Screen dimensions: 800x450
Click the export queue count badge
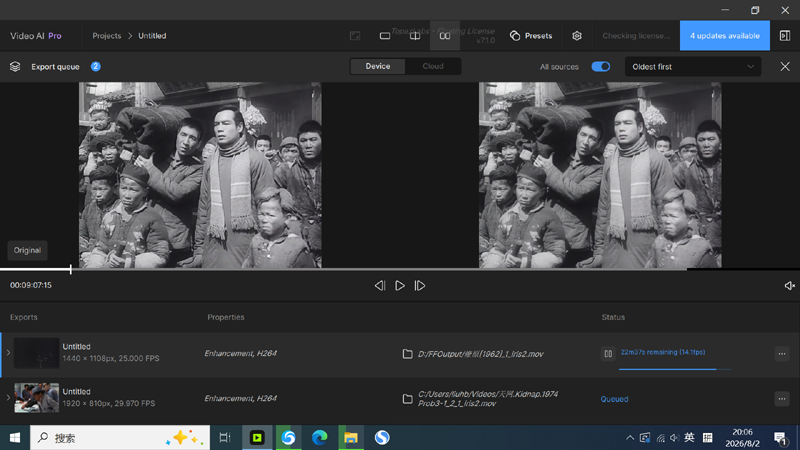click(95, 66)
